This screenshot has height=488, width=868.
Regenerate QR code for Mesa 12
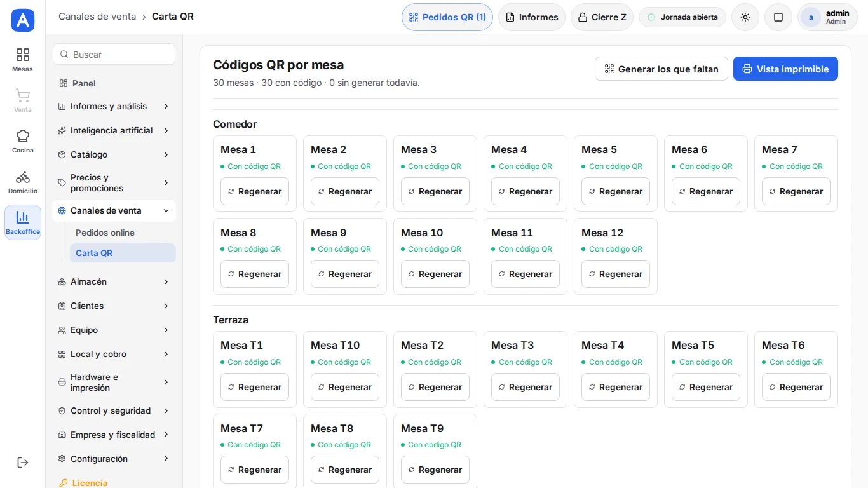pyautogui.click(x=616, y=274)
